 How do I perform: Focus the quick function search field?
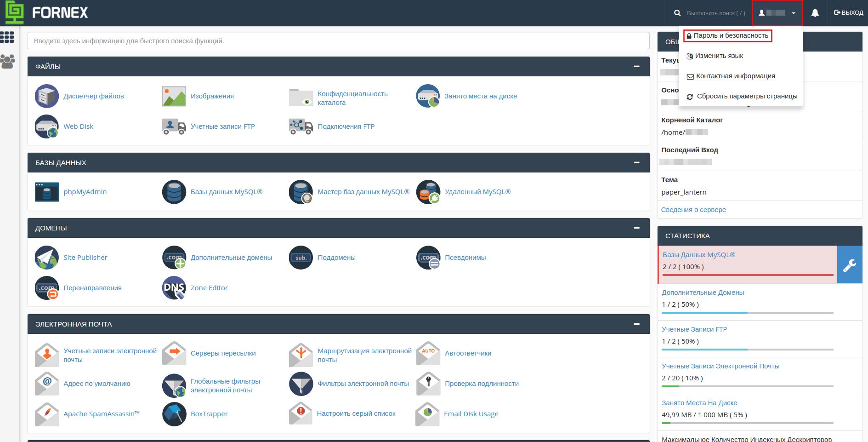(x=338, y=40)
